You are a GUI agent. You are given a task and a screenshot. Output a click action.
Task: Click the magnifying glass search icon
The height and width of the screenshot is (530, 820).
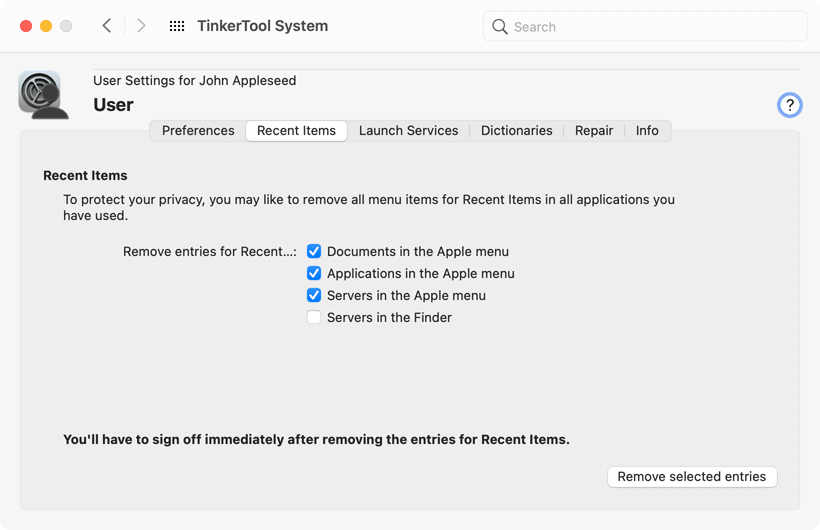click(x=500, y=27)
